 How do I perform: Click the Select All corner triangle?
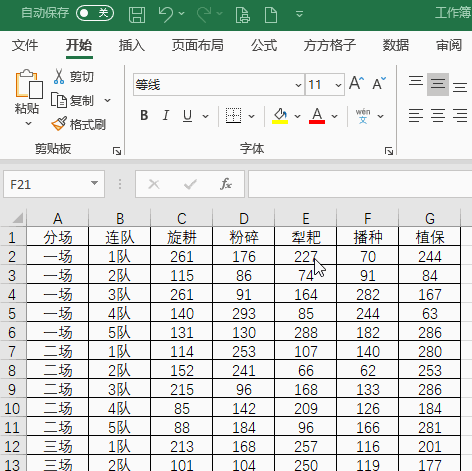click(17, 218)
